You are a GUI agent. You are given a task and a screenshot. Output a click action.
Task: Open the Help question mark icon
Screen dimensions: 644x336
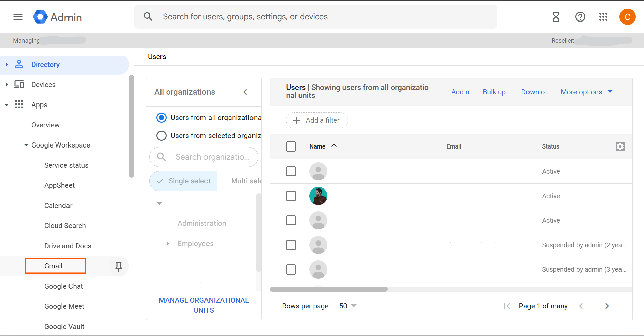(x=580, y=17)
